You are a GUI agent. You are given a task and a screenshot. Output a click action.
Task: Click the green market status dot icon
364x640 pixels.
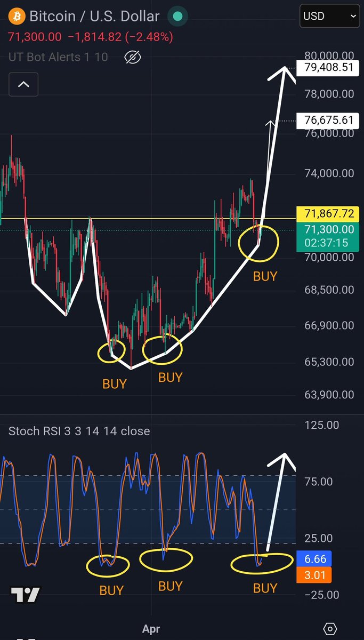click(176, 17)
